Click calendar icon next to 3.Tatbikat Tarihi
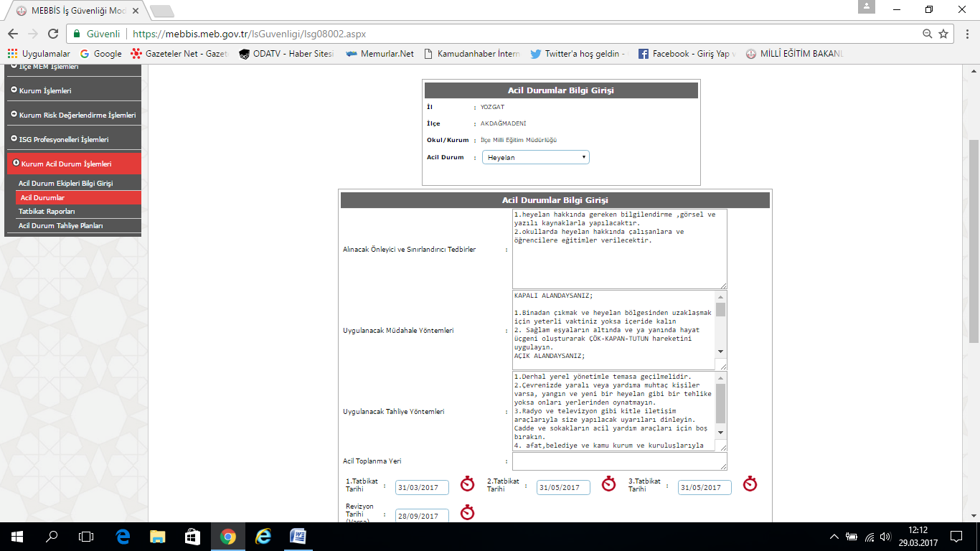 [x=750, y=484]
